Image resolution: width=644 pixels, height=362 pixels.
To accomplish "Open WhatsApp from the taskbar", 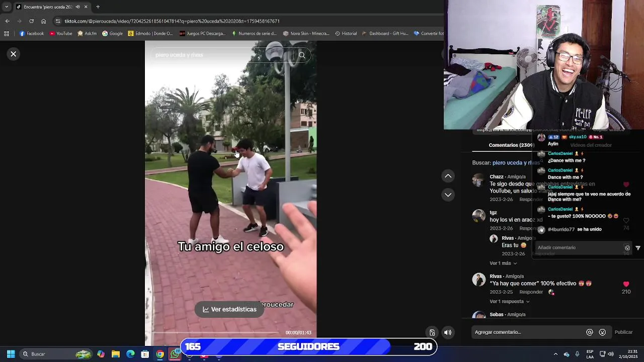I will click(x=175, y=354).
